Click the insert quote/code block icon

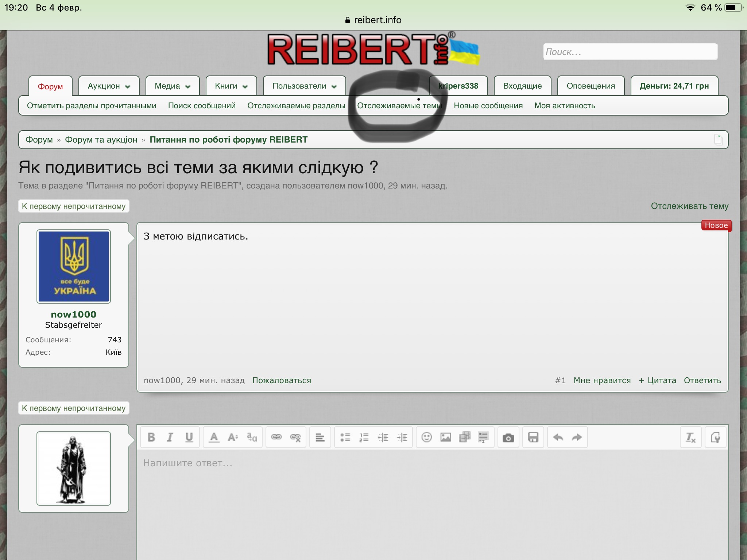click(483, 437)
